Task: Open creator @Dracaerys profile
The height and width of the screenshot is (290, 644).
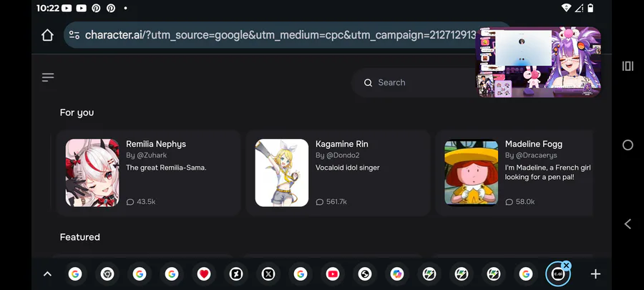Action: click(x=531, y=155)
